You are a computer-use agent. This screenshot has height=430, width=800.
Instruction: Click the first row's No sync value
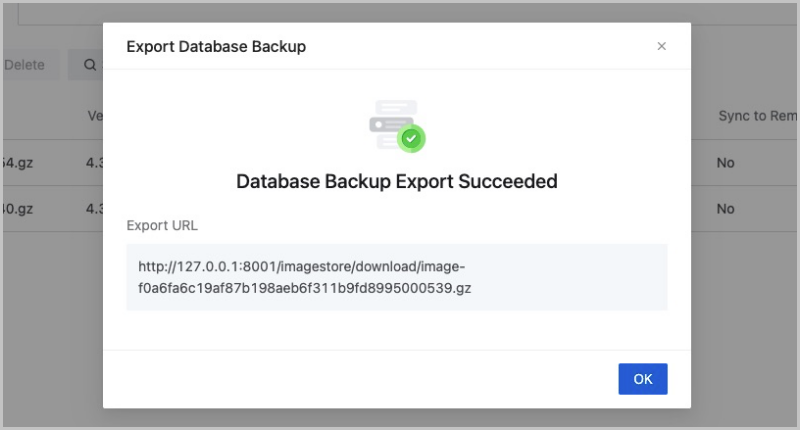pos(726,162)
